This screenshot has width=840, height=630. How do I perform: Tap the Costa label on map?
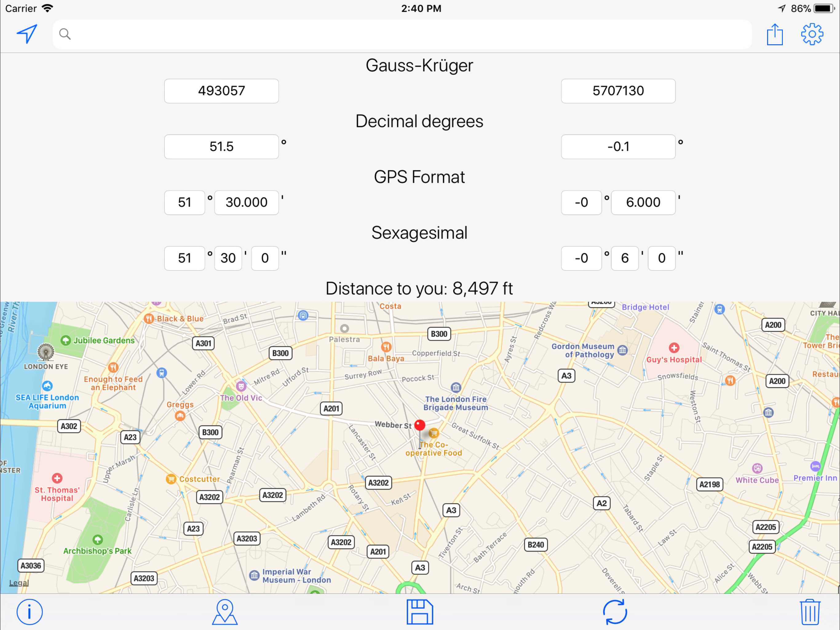click(x=390, y=306)
